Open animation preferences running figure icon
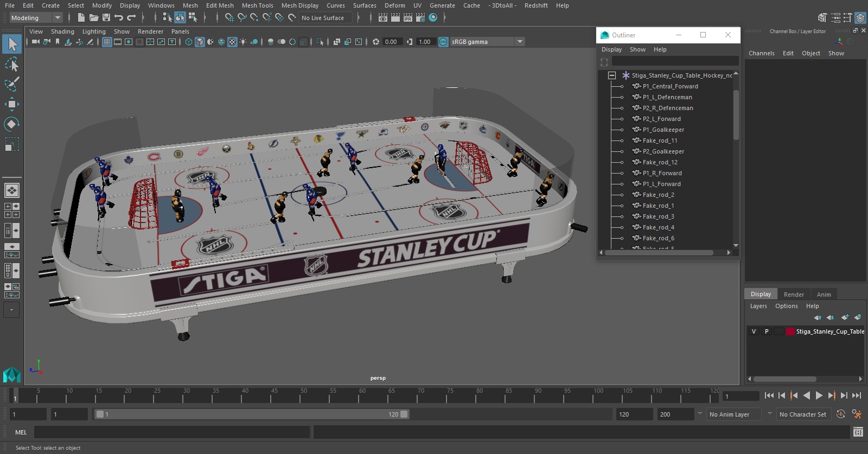868x454 pixels. click(x=857, y=414)
